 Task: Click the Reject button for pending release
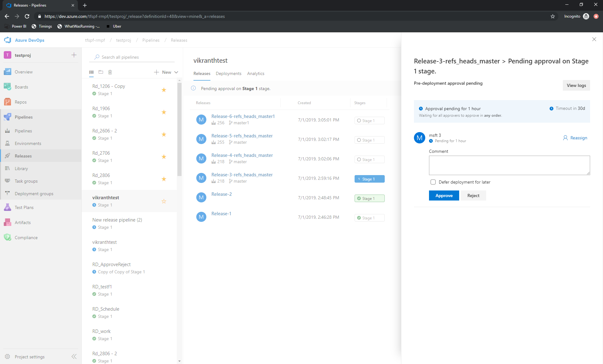pos(473,195)
